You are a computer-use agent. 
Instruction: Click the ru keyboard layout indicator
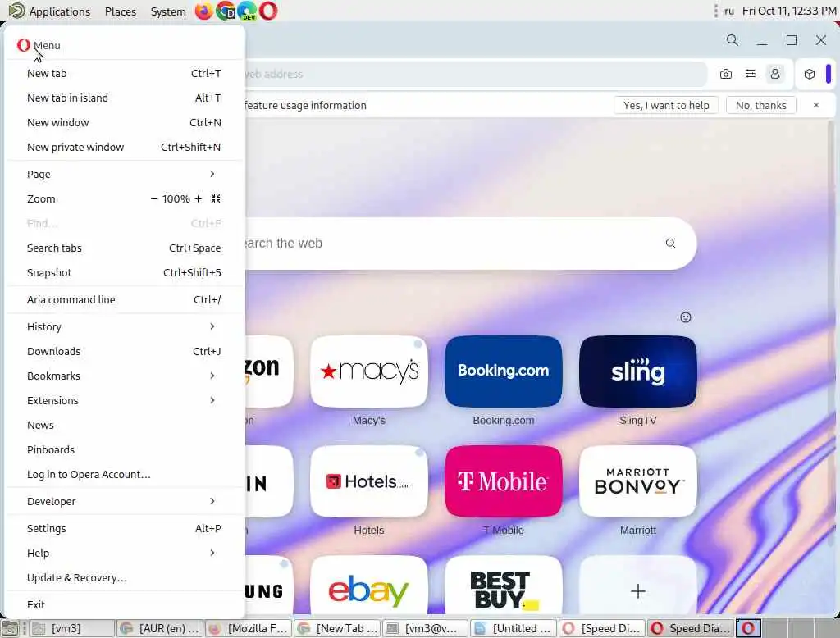[x=728, y=11]
